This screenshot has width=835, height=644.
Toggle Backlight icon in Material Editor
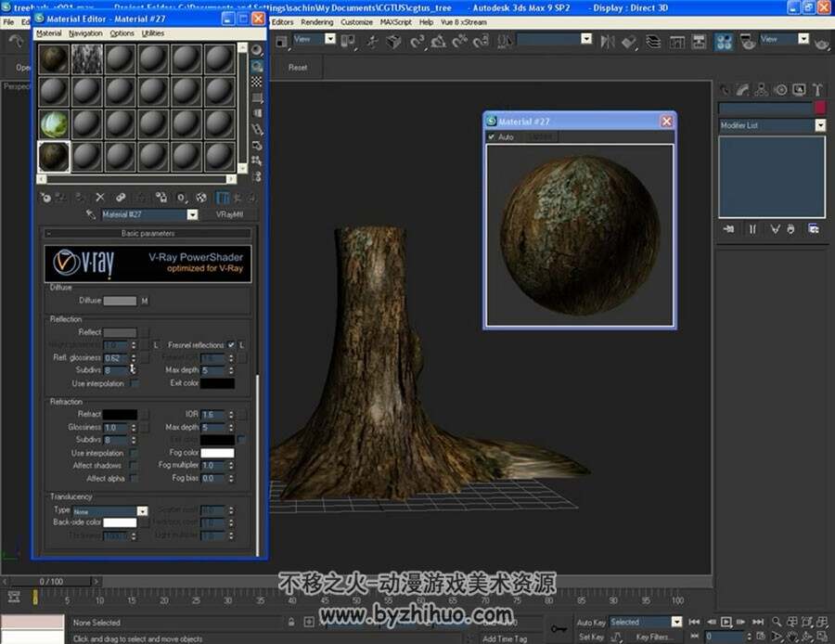[x=257, y=66]
